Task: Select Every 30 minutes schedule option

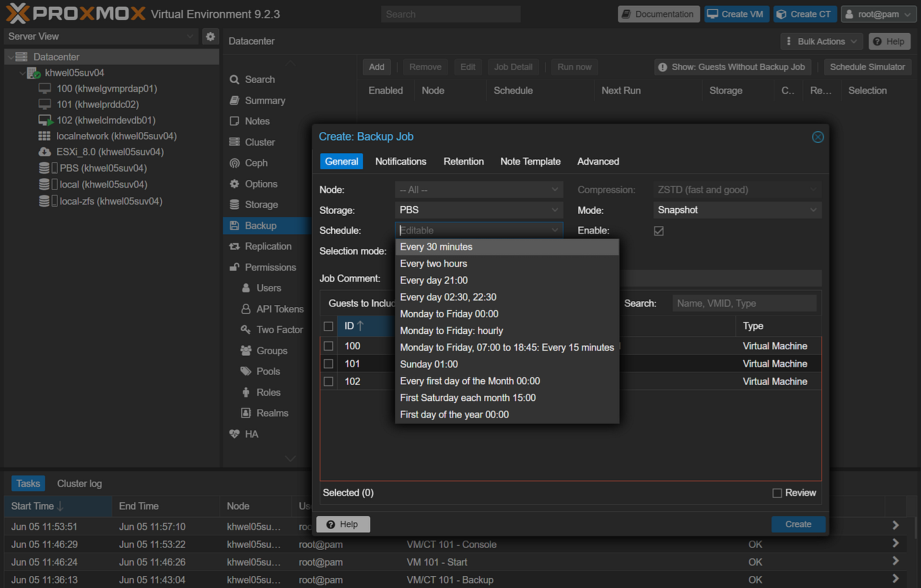Action: coord(507,247)
